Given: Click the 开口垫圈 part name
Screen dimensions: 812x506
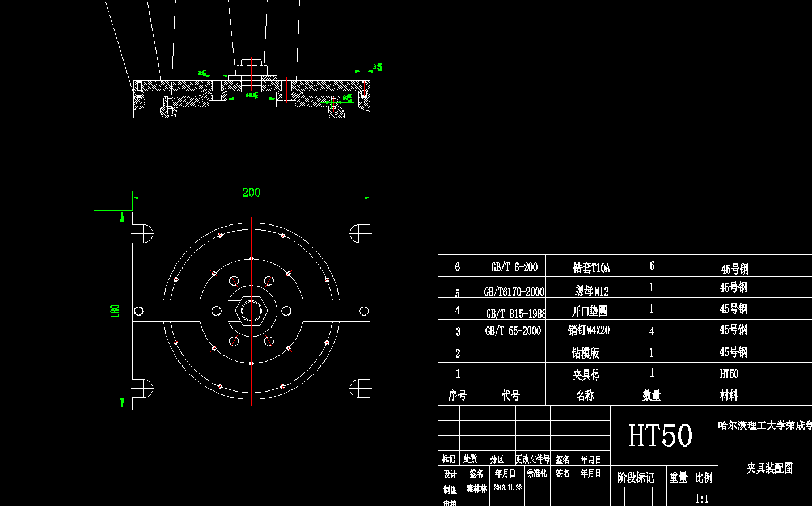Looking at the screenshot, I should [589, 311].
